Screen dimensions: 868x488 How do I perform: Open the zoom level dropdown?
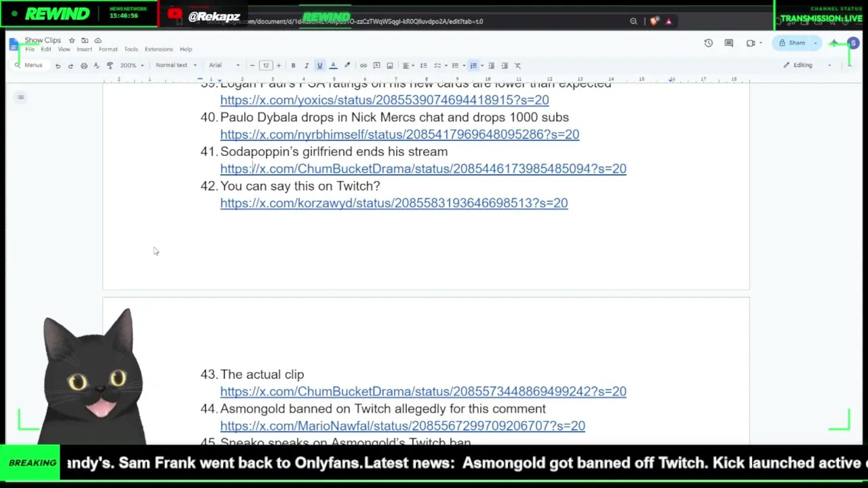click(132, 66)
